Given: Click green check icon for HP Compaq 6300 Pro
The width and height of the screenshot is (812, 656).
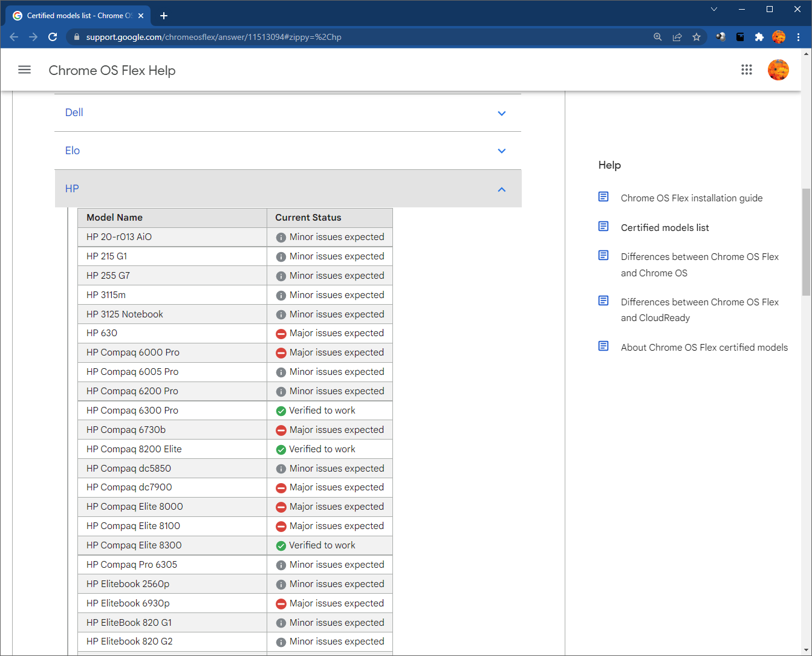Looking at the screenshot, I should pyautogui.click(x=281, y=411).
